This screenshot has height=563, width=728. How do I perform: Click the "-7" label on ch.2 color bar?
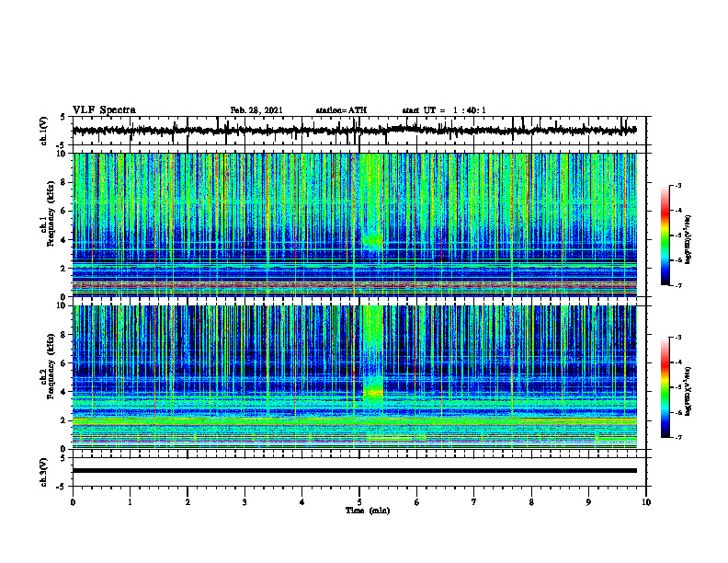[678, 438]
